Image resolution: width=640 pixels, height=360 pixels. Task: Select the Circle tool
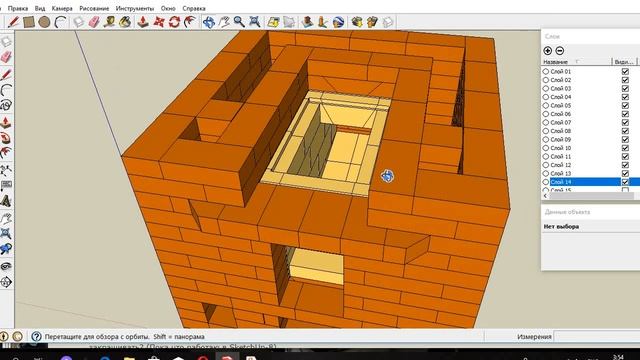coord(44,22)
